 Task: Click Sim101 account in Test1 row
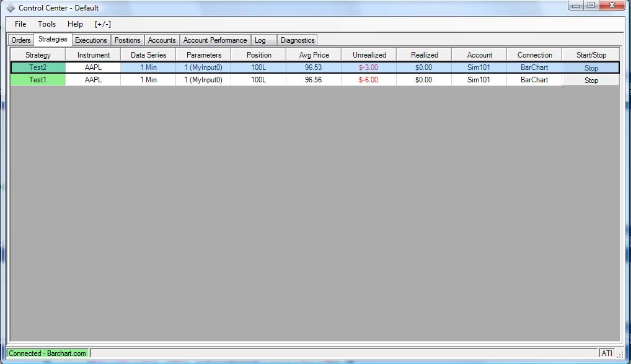click(479, 80)
